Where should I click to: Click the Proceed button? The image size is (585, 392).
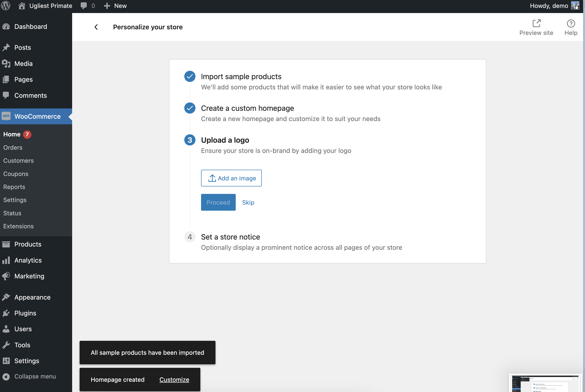[218, 202]
